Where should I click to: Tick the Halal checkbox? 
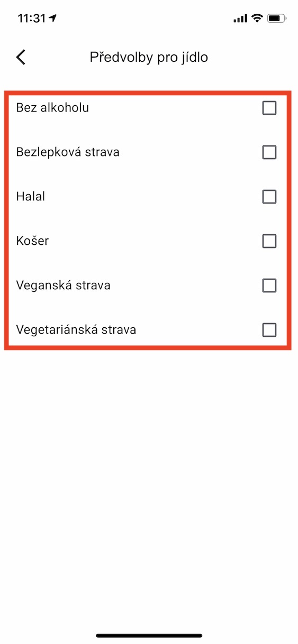coord(269,197)
